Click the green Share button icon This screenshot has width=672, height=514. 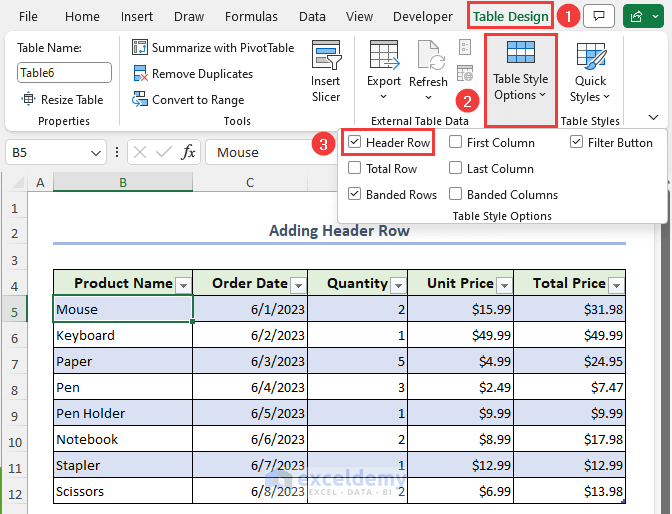click(636, 16)
